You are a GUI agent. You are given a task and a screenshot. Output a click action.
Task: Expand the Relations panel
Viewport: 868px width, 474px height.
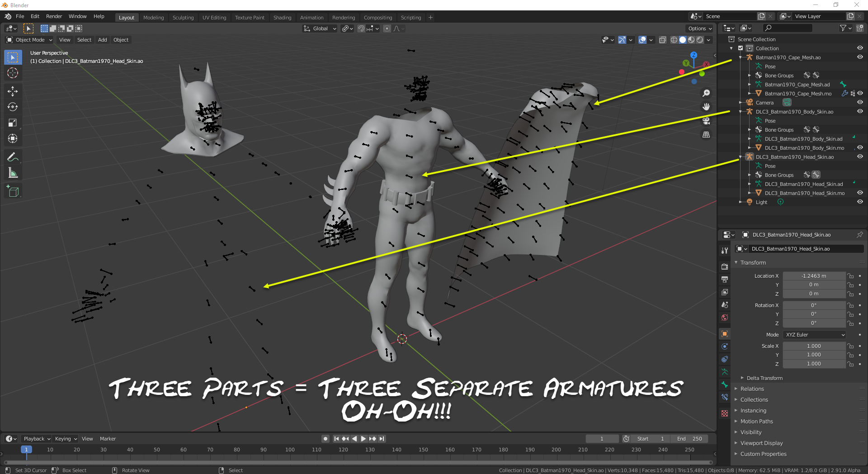coord(752,389)
